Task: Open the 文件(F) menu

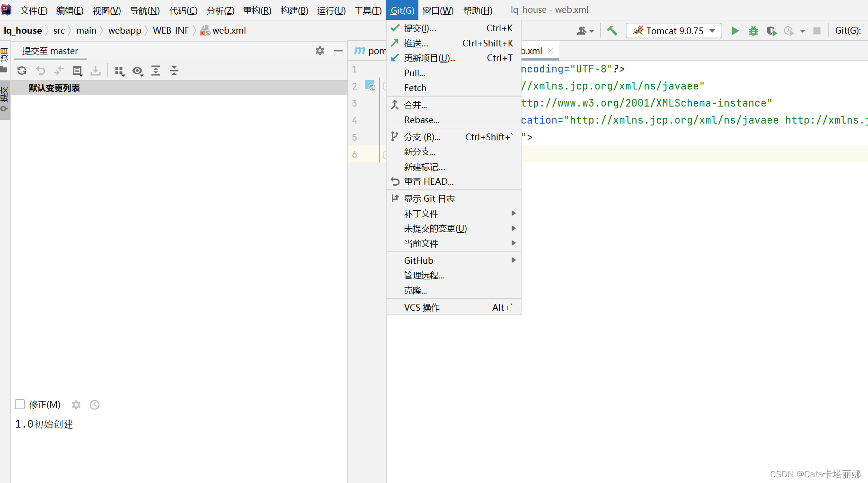Action: coord(34,10)
